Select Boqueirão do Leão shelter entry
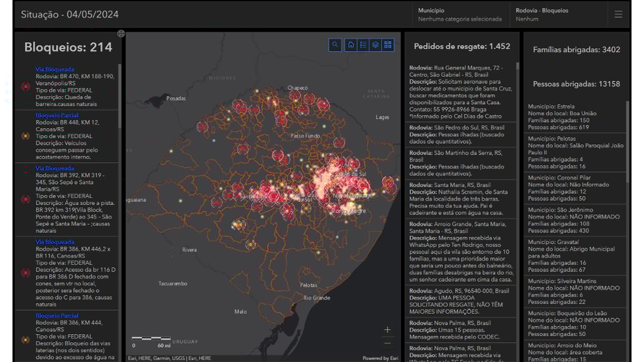The width and height of the screenshot is (644, 362). tap(574, 323)
